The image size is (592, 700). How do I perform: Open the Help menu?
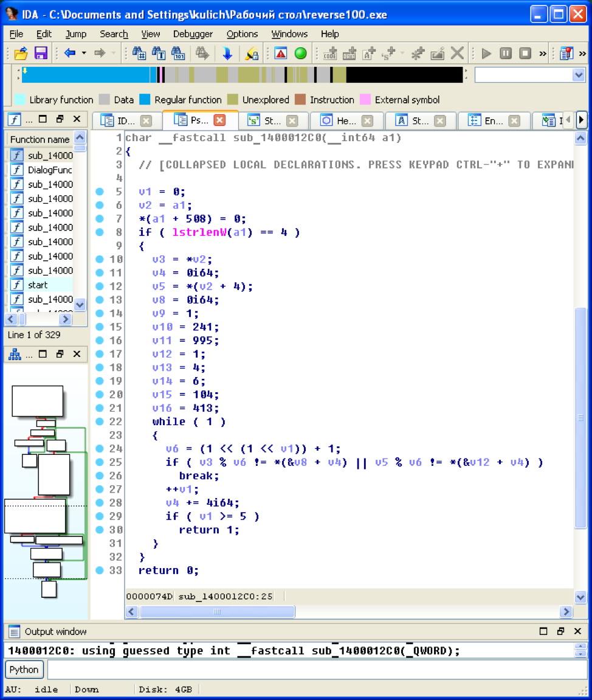(329, 34)
